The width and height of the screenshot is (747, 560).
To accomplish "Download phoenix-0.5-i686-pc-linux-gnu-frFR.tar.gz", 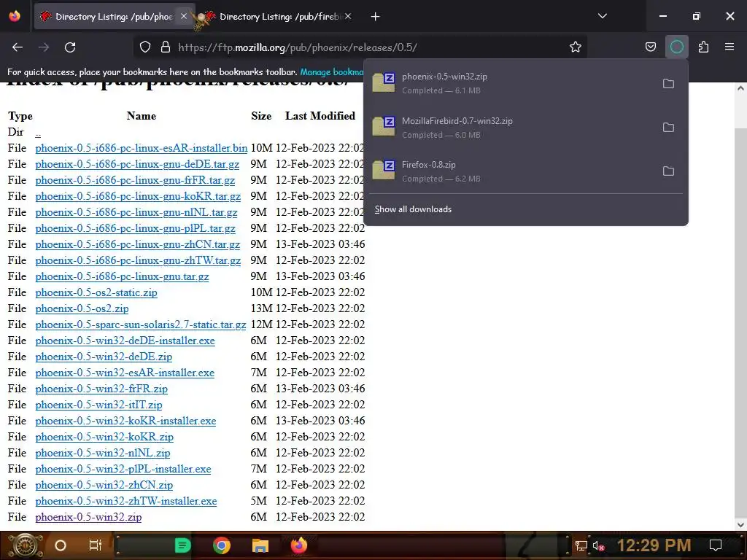I will tap(135, 181).
